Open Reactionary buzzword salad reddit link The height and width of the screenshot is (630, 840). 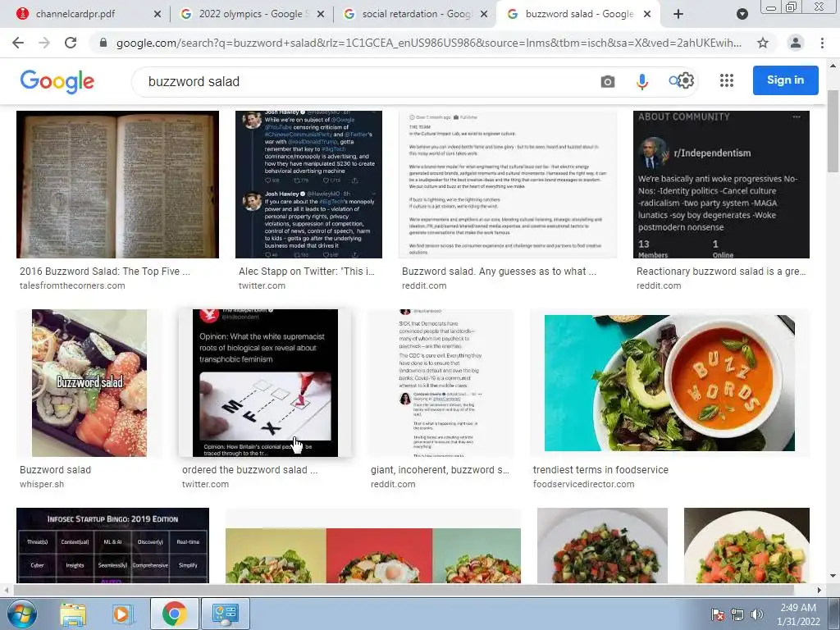pyautogui.click(x=721, y=271)
